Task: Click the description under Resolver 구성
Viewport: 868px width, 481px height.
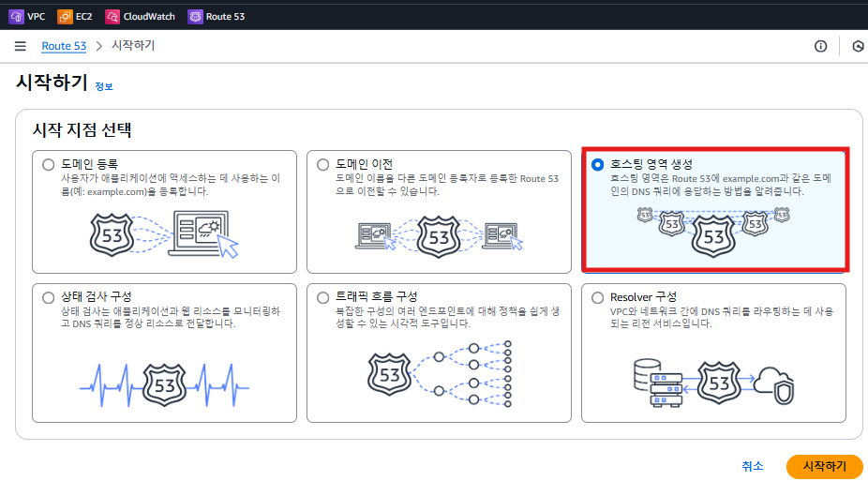Action: [722, 317]
